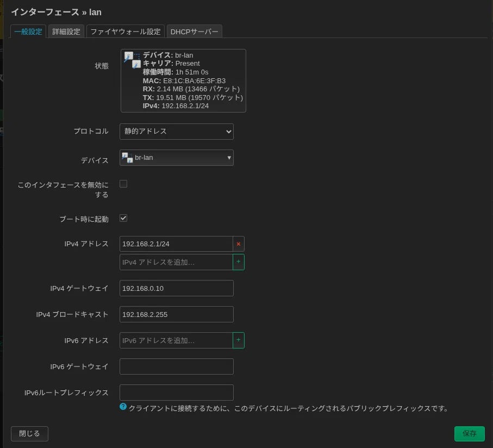Open the プロトコル dropdown (静的アドレス)
The image size is (493, 448).
pyautogui.click(x=177, y=132)
